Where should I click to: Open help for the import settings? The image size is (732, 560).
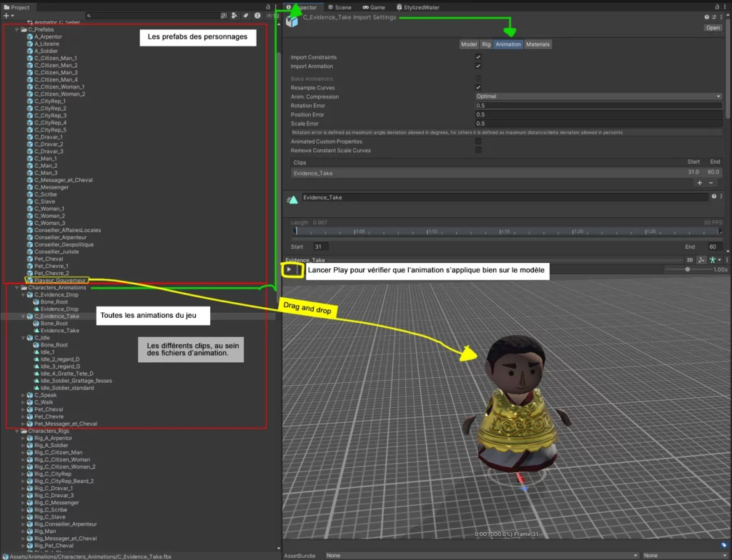706,17
